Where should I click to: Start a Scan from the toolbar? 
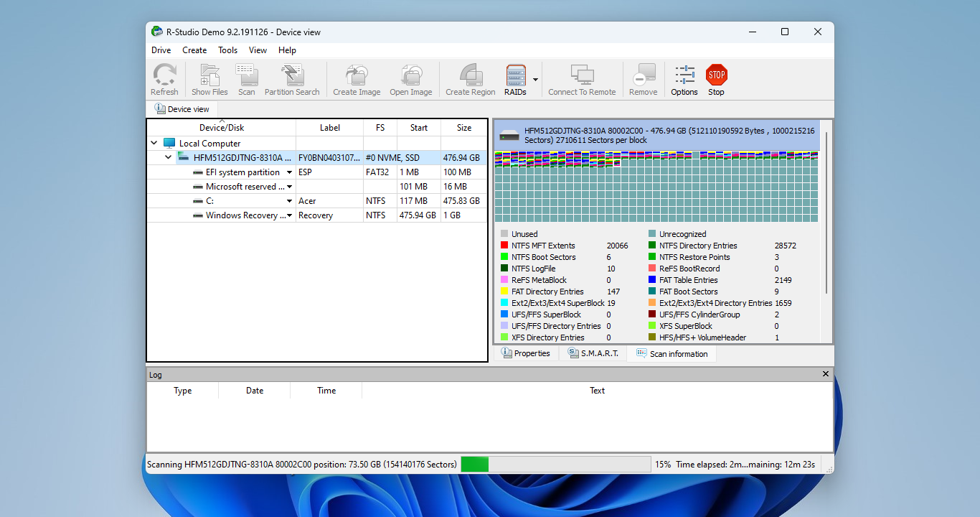pyautogui.click(x=247, y=80)
